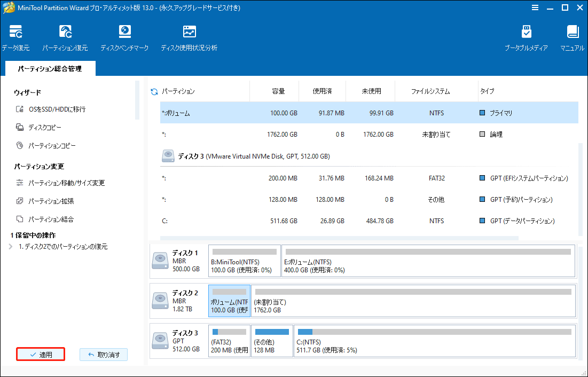The width and height of the screenshot is (588, 377).
Task: Open ディスク使用状況分析 analyzer icon
Action: click(x=189, y=32)
